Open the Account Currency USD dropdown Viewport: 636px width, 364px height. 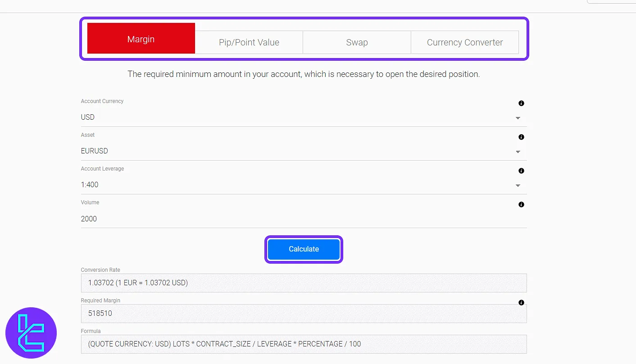(304, 117)
